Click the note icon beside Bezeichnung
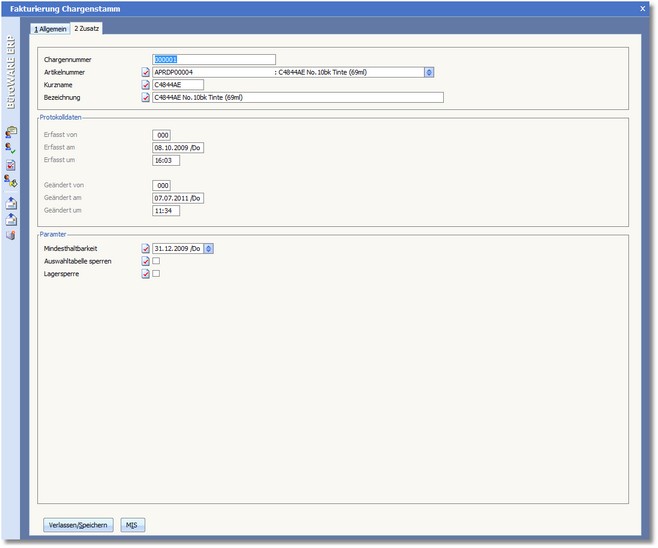Image resolution: width=658 pixels, height=548 pixels. click(x=146, y=98)
